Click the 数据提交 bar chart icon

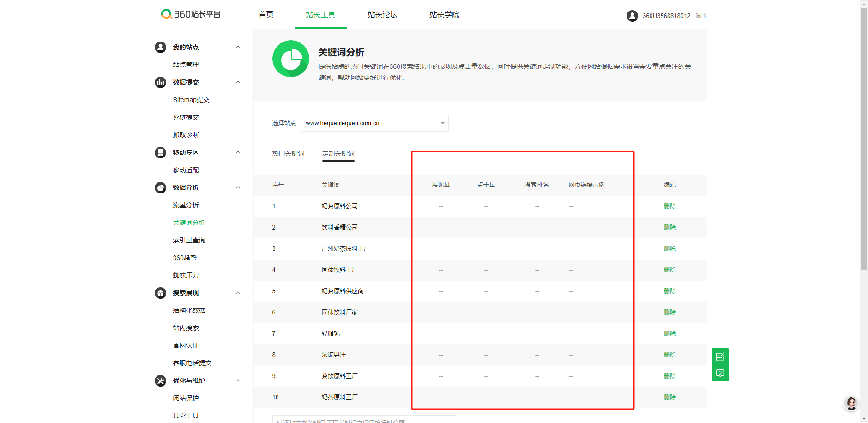click(160, 82)
